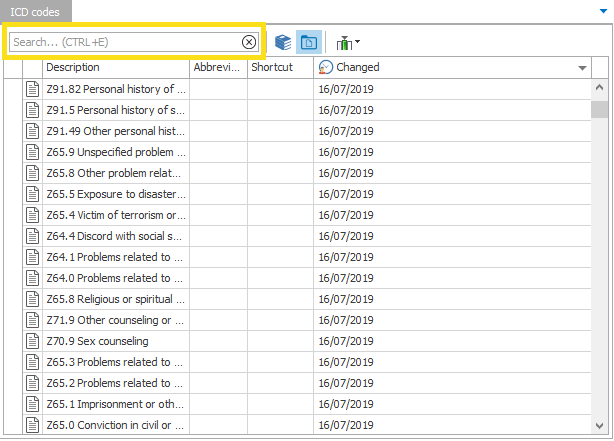Select Z65.0 Conviction in civil entry

[115, 425]
